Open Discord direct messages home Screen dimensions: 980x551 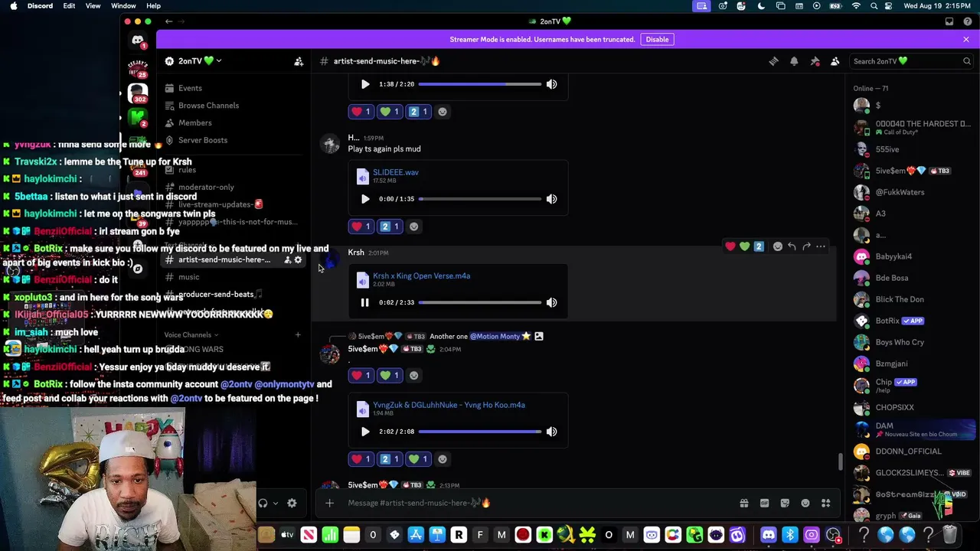coord(138,41)
